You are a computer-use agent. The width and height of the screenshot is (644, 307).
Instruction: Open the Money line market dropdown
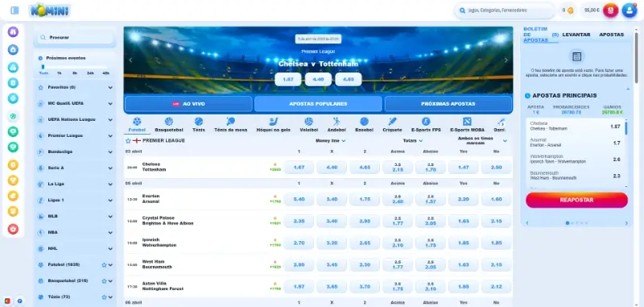pos(330,140)
